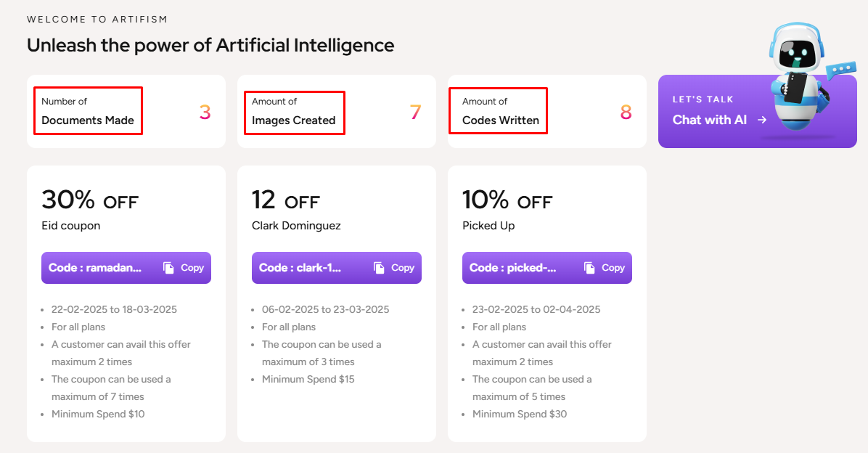Click the 10% OFF Picked Up heading
Screen dimensions: 868x453
pos(507,200)
